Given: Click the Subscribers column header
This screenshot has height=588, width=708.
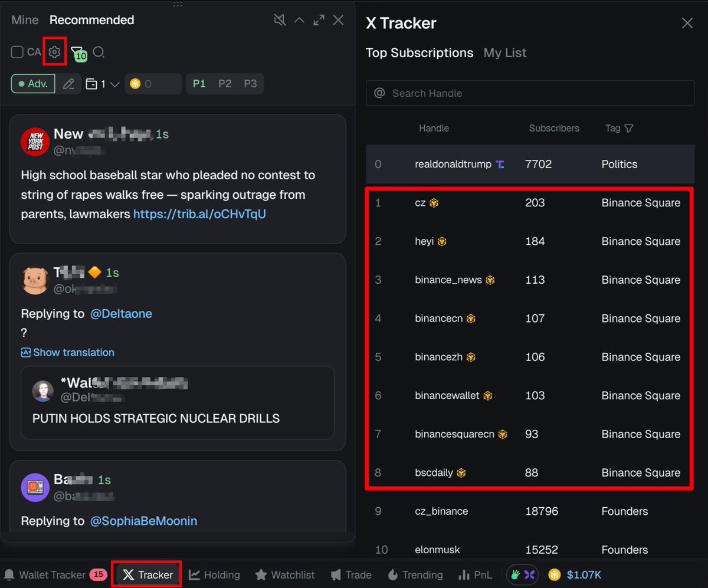Looking at the screenshot, I should [x=554, y=128].
